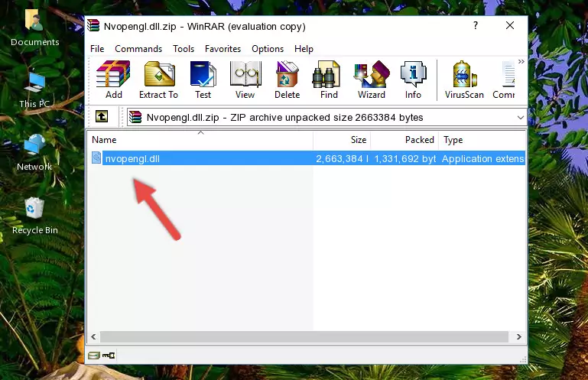Image resolution: width=588 pixels, height=380 pixels.
Task: Click the Add toolbar icon
Action: 113,80
